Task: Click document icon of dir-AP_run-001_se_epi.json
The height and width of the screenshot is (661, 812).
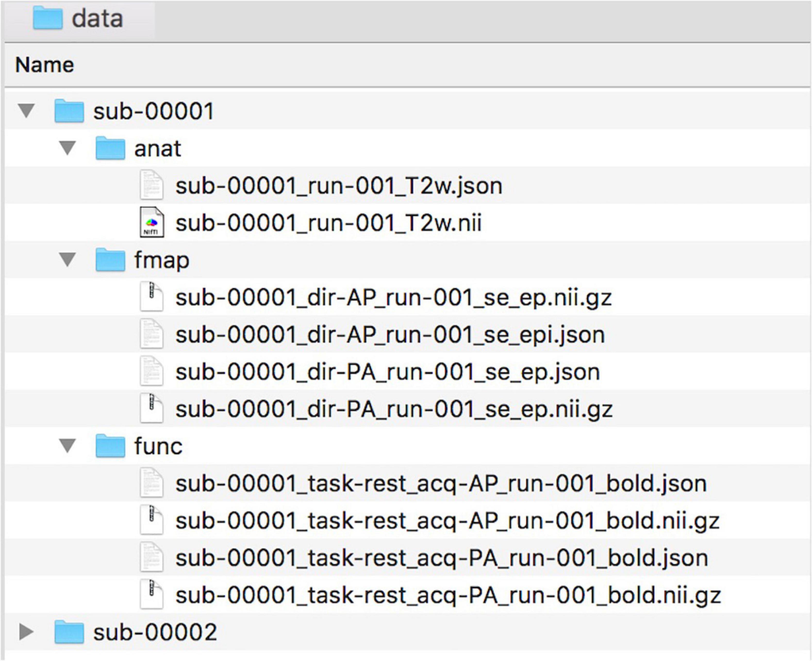Action: pyautogui.click(x=152, y=334)
